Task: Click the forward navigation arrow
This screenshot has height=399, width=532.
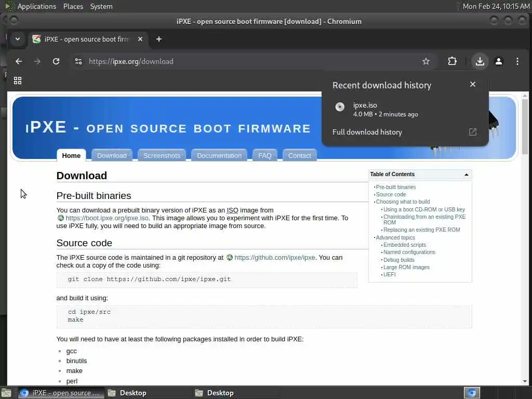Action: click(37, 61)
